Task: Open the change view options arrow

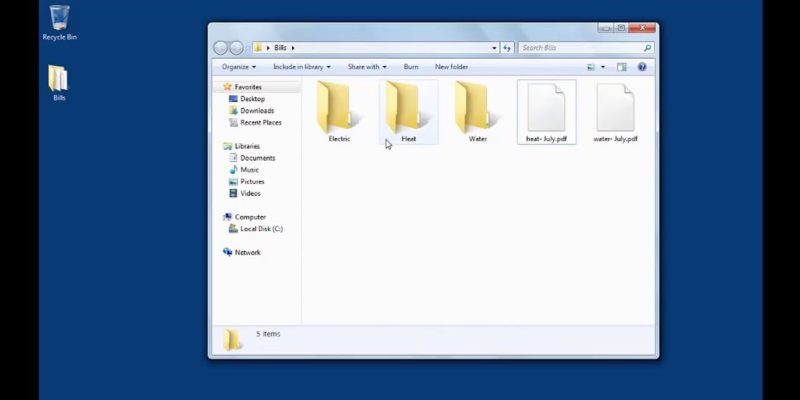Action: [x=603, y=67]
